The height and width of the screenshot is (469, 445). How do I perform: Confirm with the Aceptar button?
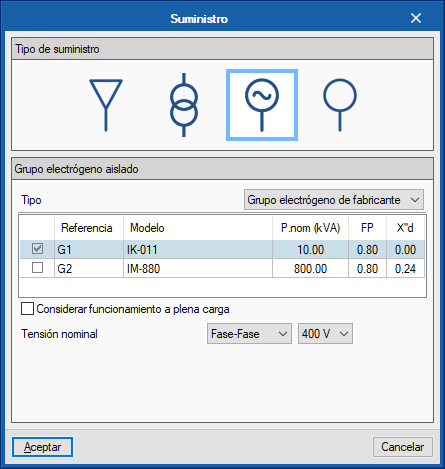pyautogui.click(x=42, y=447)
